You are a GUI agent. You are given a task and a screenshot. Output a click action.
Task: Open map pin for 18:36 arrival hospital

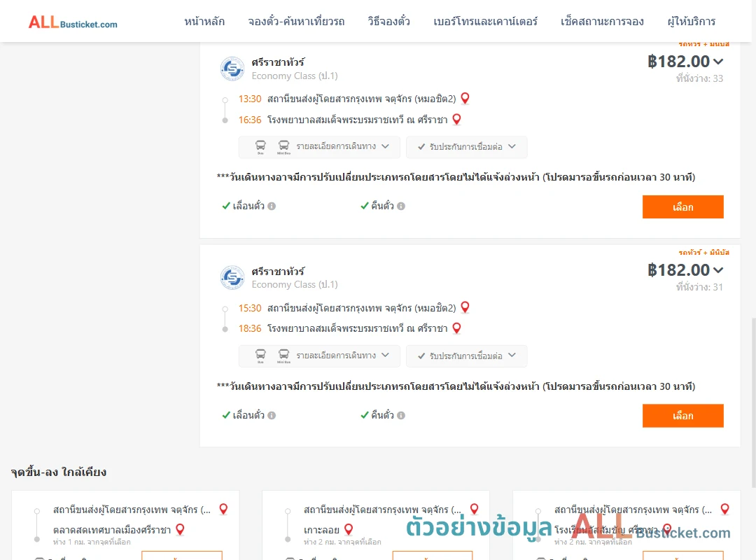[x=456, y=328]
